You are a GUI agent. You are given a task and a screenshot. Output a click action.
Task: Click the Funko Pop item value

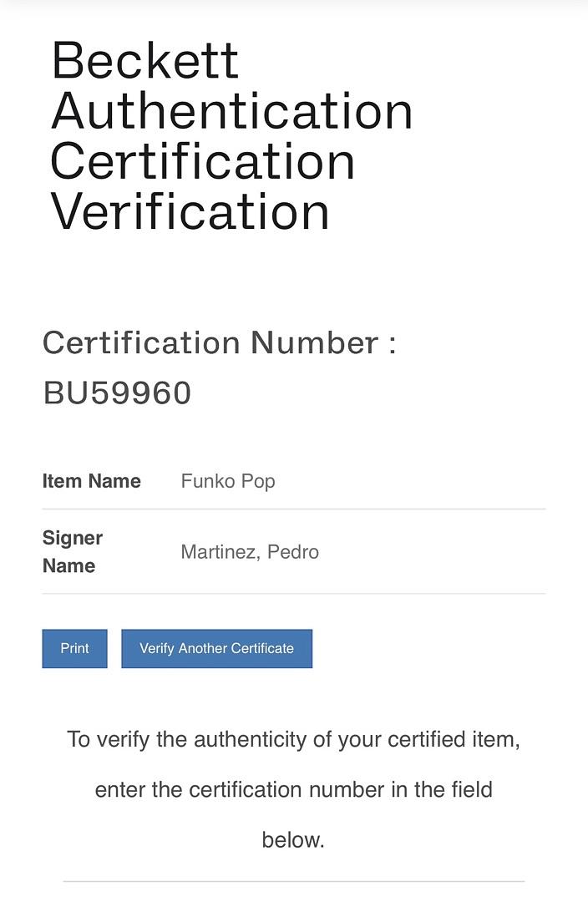coord(227,481)
